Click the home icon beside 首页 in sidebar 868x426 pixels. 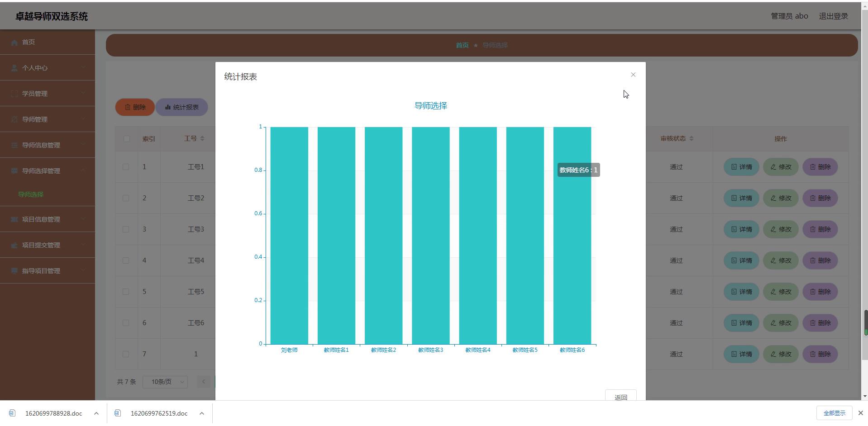[x=14, y=43]
